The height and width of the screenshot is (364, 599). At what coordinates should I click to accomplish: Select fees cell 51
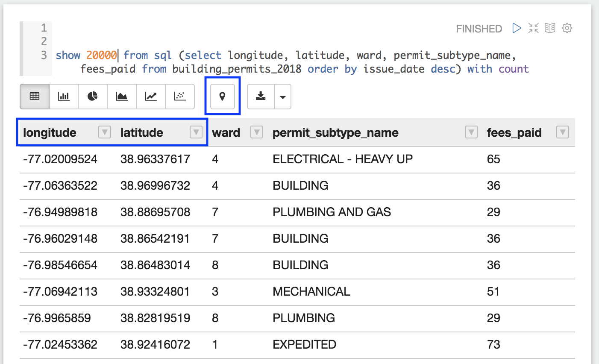[493, 292]
